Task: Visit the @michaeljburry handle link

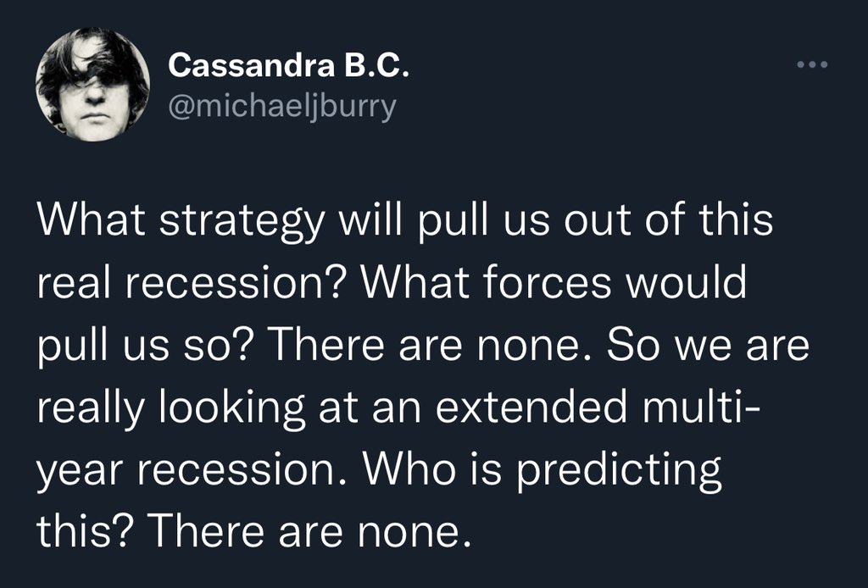Action: pyautogui.click(x=282, y=108)
